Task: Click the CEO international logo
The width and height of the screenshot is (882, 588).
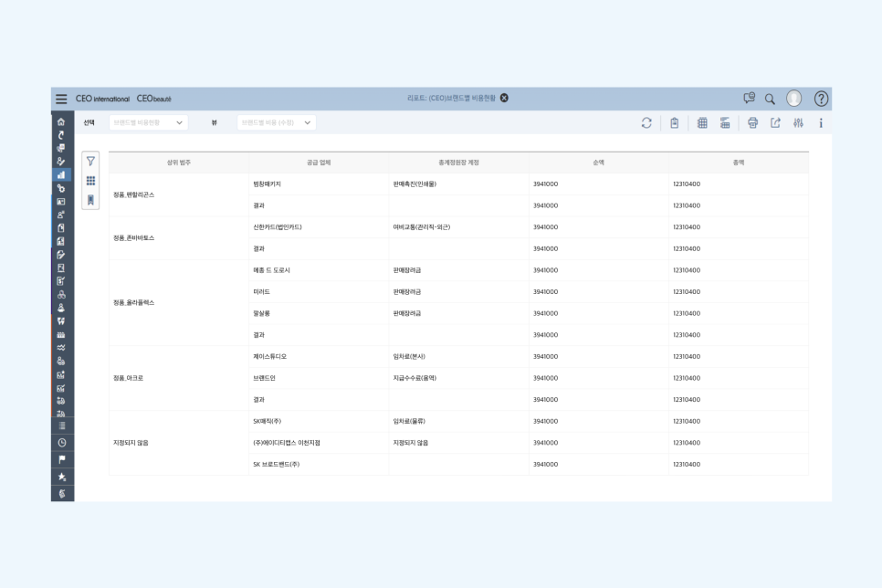Action: click(102, 99)
